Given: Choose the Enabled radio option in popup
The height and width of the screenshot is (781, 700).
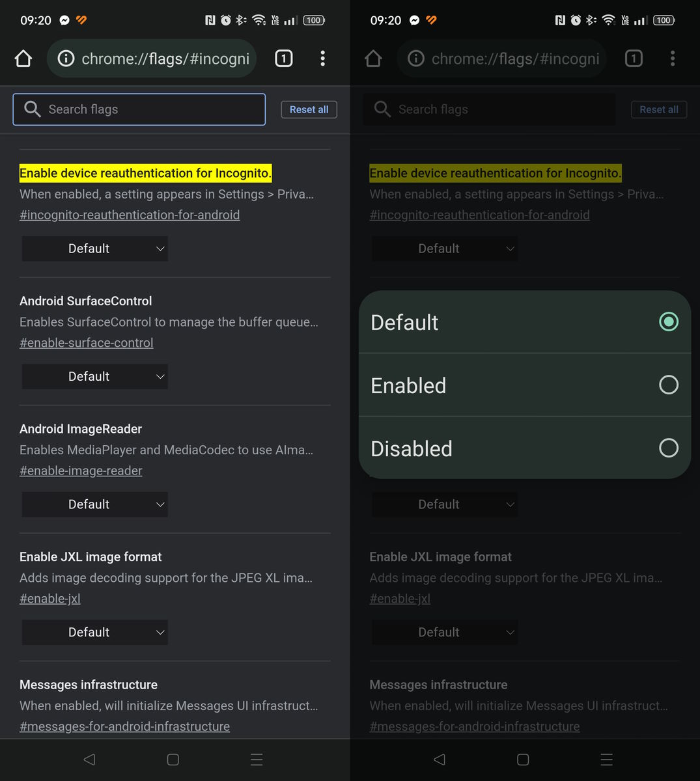Looking at the screenshot, I should coord(668,385).
